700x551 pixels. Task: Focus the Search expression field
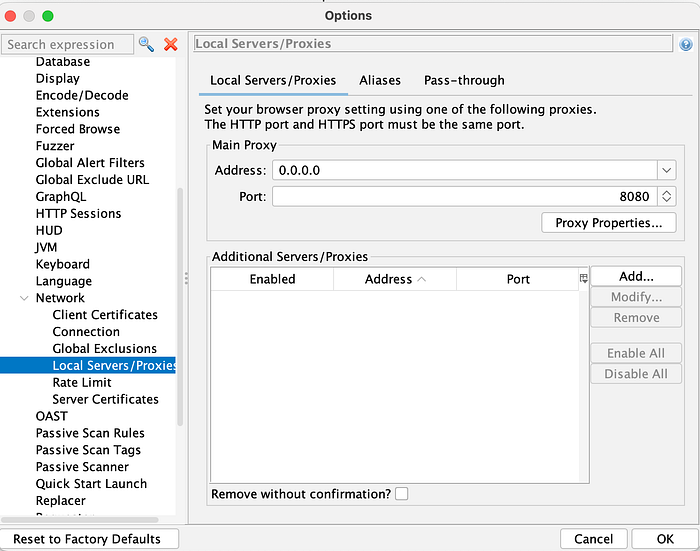67,45
